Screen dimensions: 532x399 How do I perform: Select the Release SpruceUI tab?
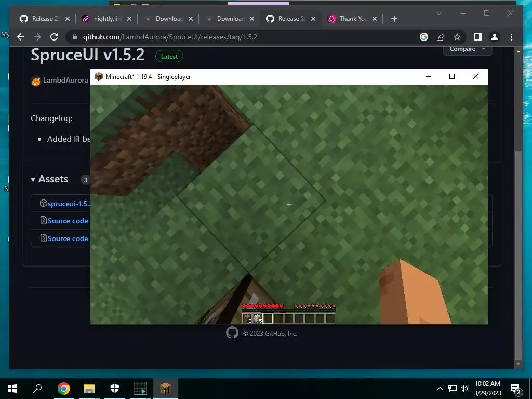[290, 19]
